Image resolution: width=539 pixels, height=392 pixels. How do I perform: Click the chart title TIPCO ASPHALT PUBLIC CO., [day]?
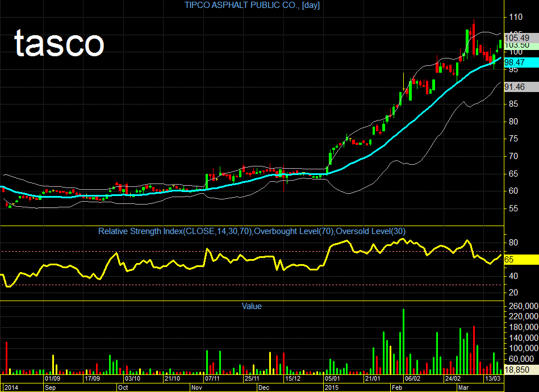[252, 5]
